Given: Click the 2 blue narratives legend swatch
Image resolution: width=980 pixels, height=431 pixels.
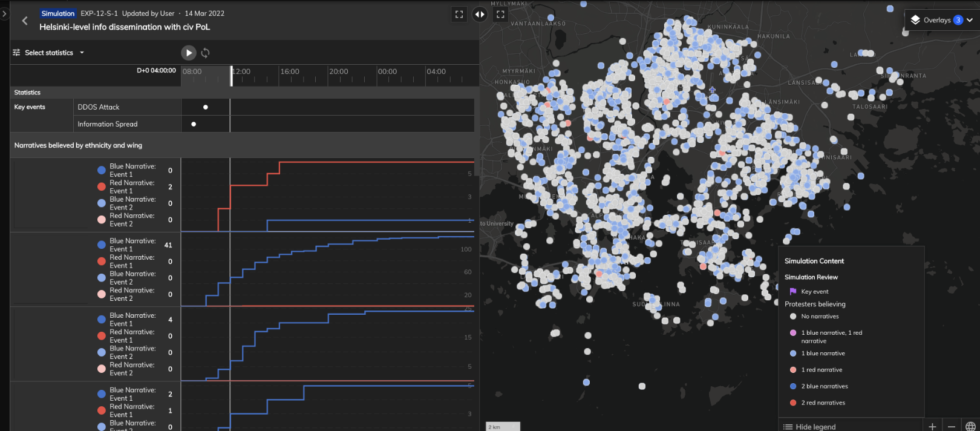Looking at the screenshot, I should click(x=793, y=386).
